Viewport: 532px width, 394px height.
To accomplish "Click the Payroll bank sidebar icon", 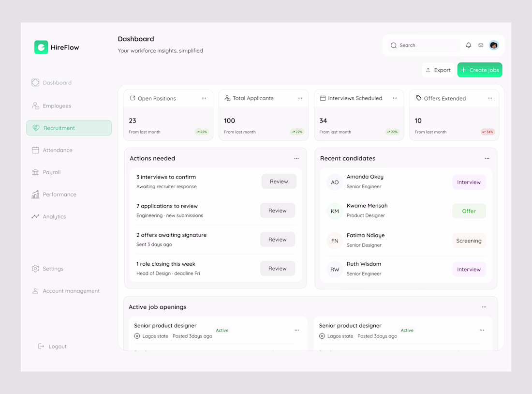I will click(35, 172).
